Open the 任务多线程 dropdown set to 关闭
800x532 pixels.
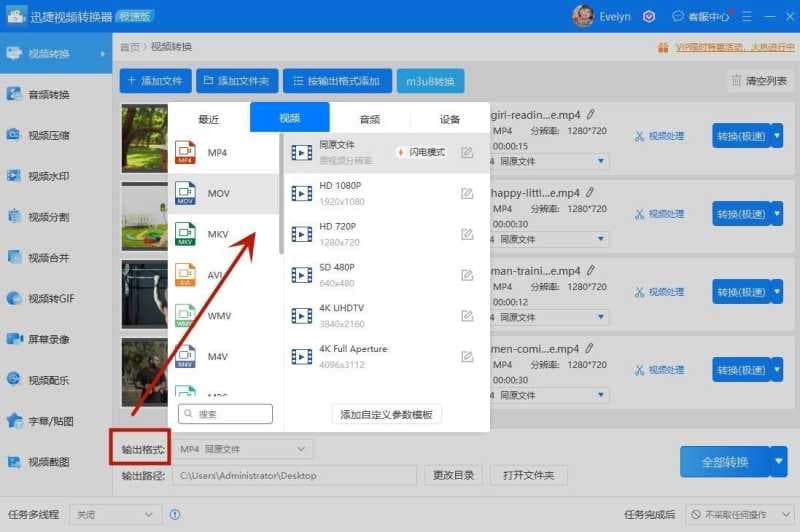(x=115, y=515)
